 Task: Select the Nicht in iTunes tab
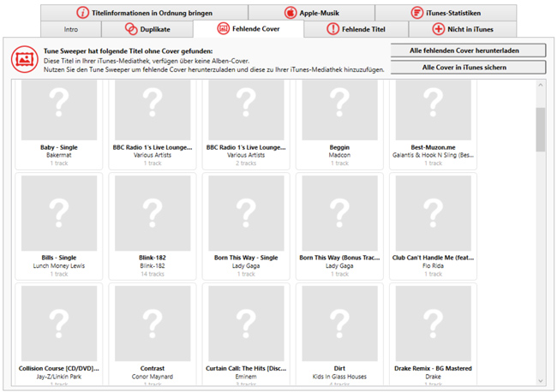(463, 29)
